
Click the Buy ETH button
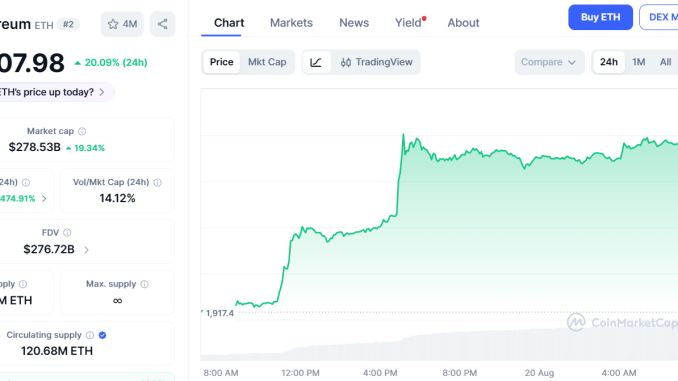(x=600, y=17)
